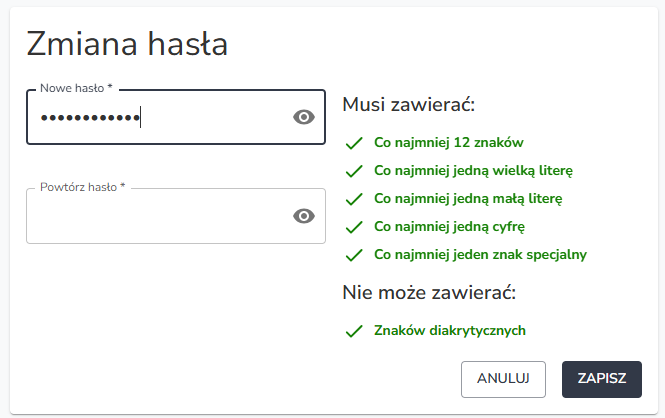The image size is (665, 418).
Task: Click the Musi zawierać heading
Action: (408, 105)
